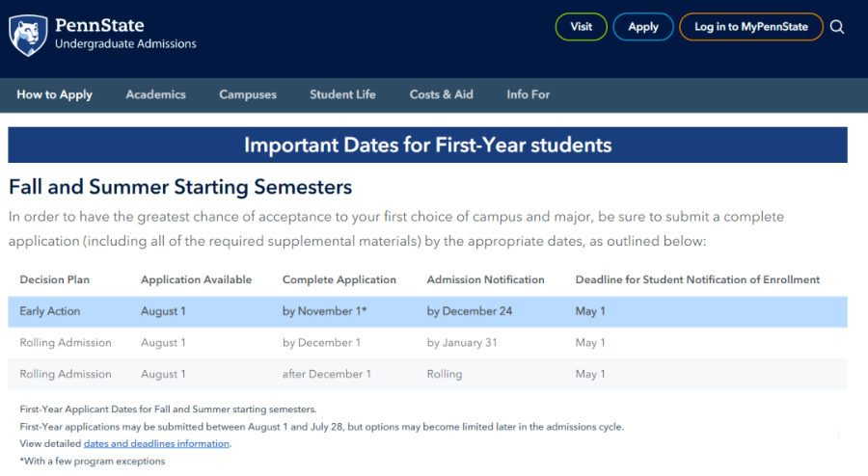Click the Important Dates for First-Year students banner

pos(427,145)
